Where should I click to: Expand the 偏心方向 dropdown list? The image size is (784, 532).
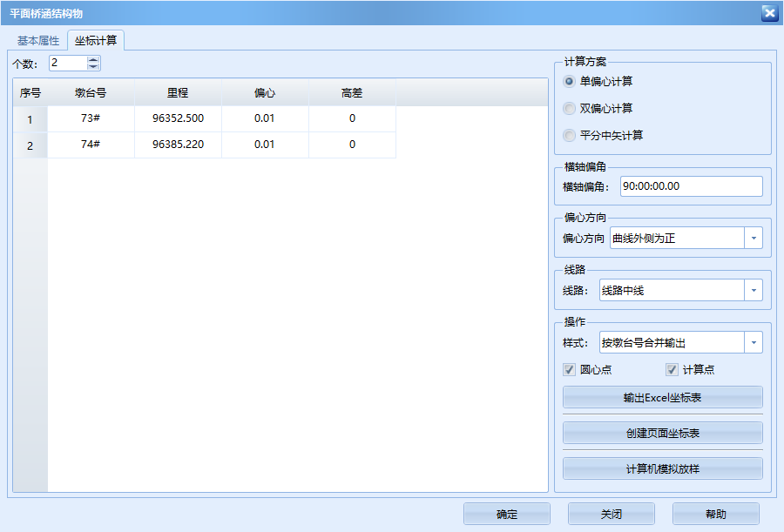pyautogui.click(x=754, y=238)
